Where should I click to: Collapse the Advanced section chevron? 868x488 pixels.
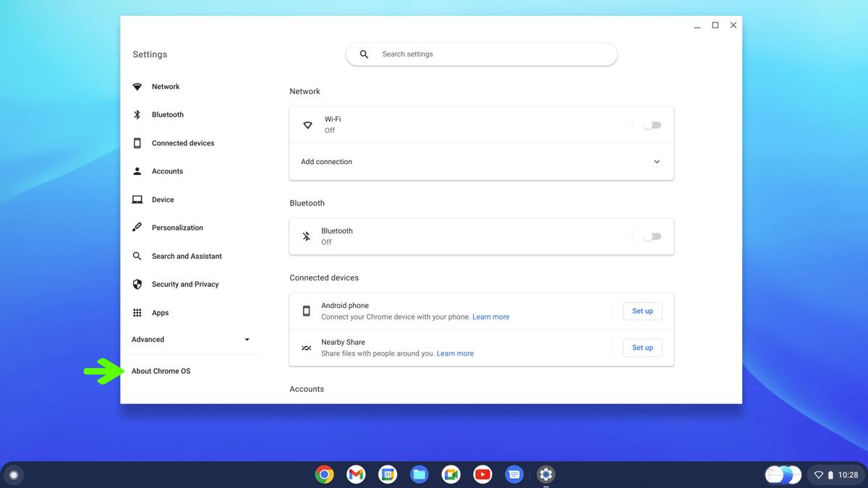[246, 339]
